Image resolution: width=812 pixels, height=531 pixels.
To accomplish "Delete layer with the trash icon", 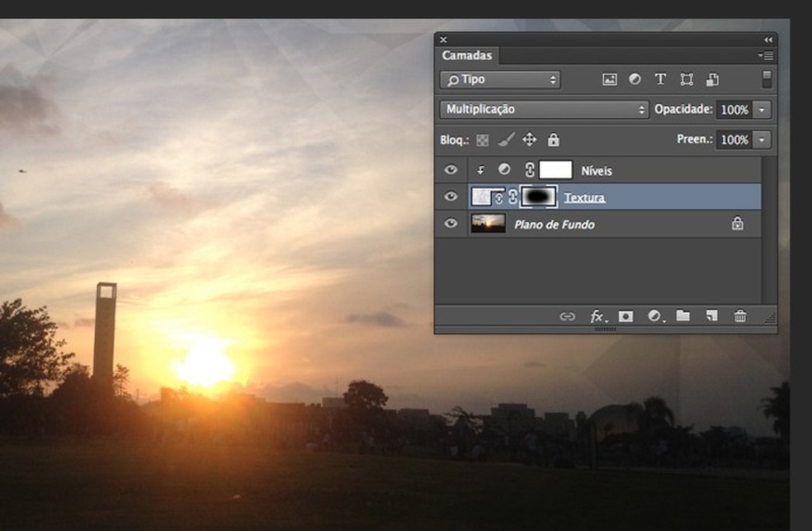I will pyautogui.click(x=740, y=316).
